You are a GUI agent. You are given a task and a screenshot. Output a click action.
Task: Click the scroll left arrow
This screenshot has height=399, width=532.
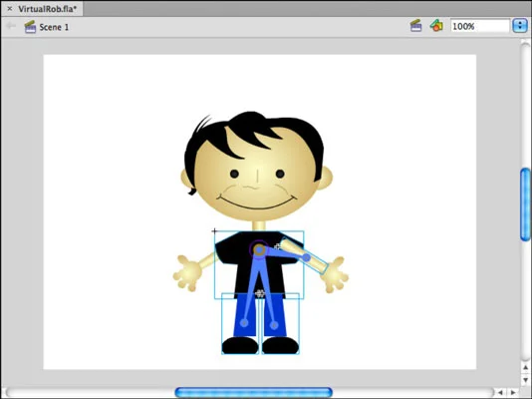coord(500,393)
